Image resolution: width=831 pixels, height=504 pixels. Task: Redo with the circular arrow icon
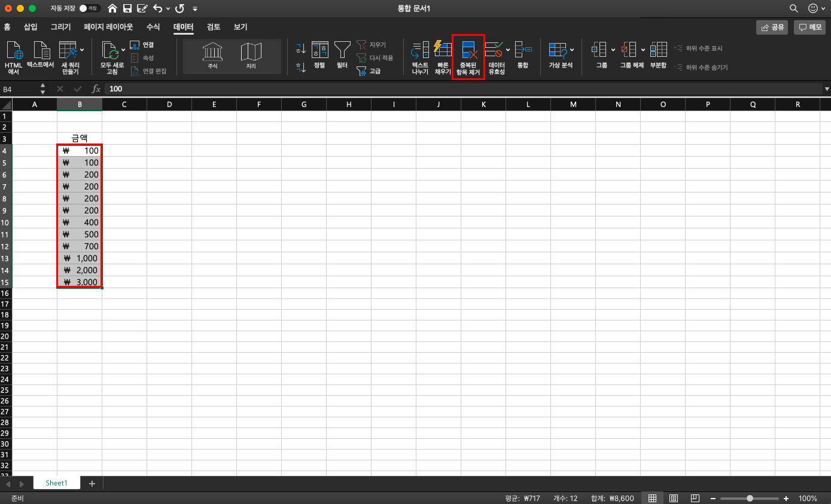point(179,8)
